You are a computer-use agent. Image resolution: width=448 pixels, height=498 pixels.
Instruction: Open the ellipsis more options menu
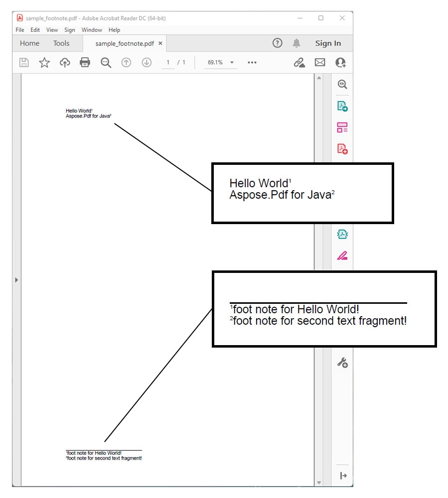(x=252, y=62)
